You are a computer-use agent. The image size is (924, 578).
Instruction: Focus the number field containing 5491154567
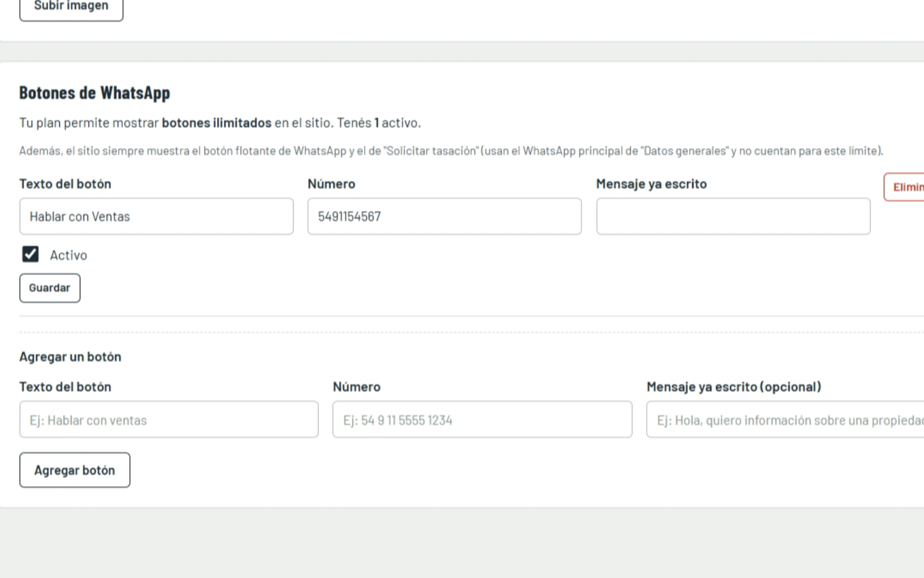[x=445, y=216]
